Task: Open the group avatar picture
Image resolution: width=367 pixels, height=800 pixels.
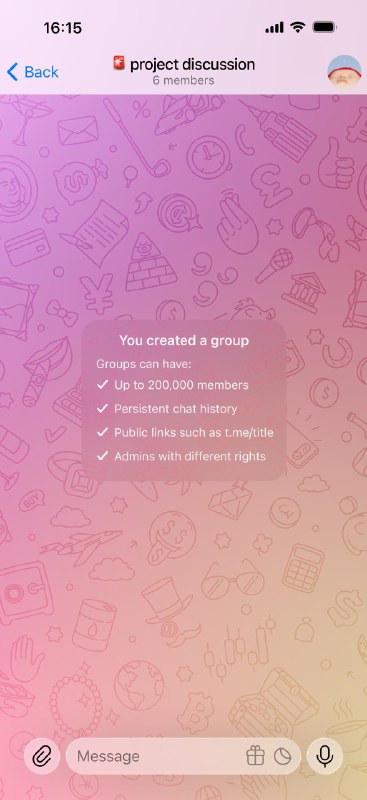Action: click(x=345, y=72)
